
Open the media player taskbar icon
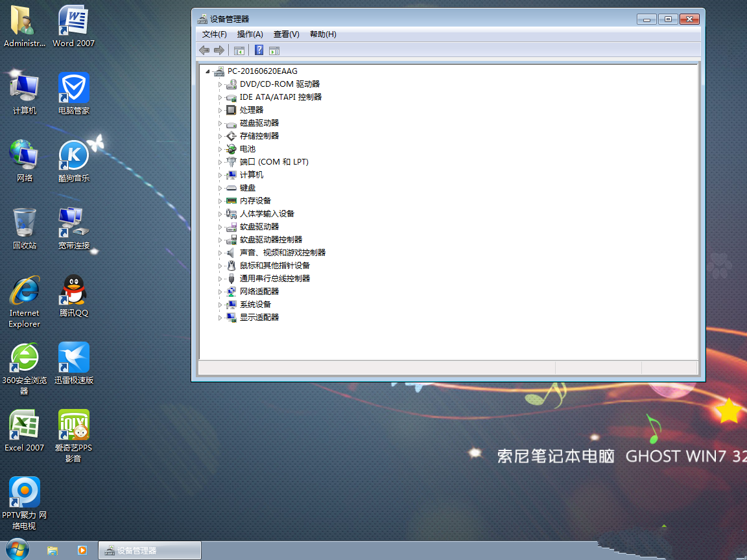[82, 550]
